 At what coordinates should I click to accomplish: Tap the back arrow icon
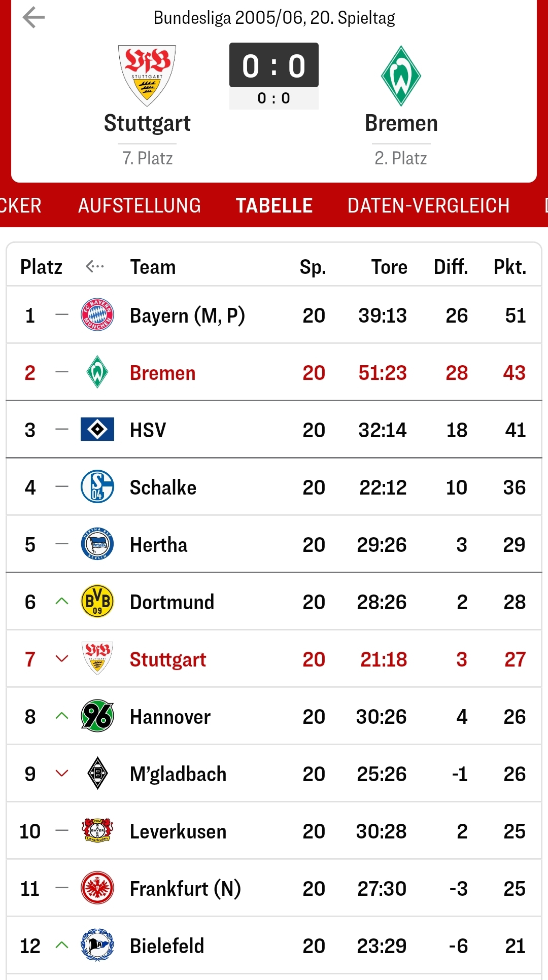(x=34, y=18)
